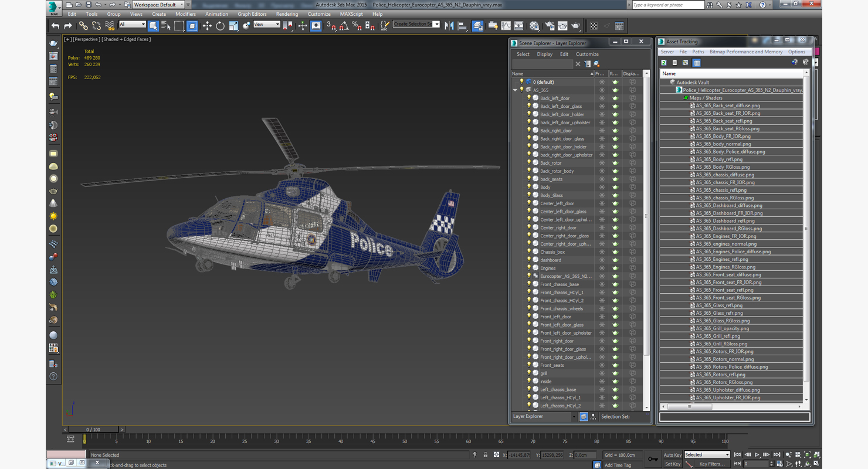Click the Align tool icon

(x=463, y=26)
